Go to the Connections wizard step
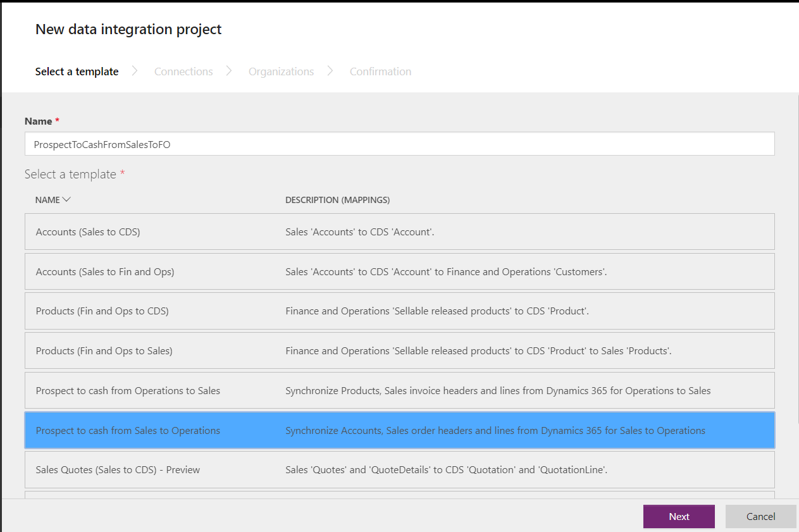 (x=183, y=71)
